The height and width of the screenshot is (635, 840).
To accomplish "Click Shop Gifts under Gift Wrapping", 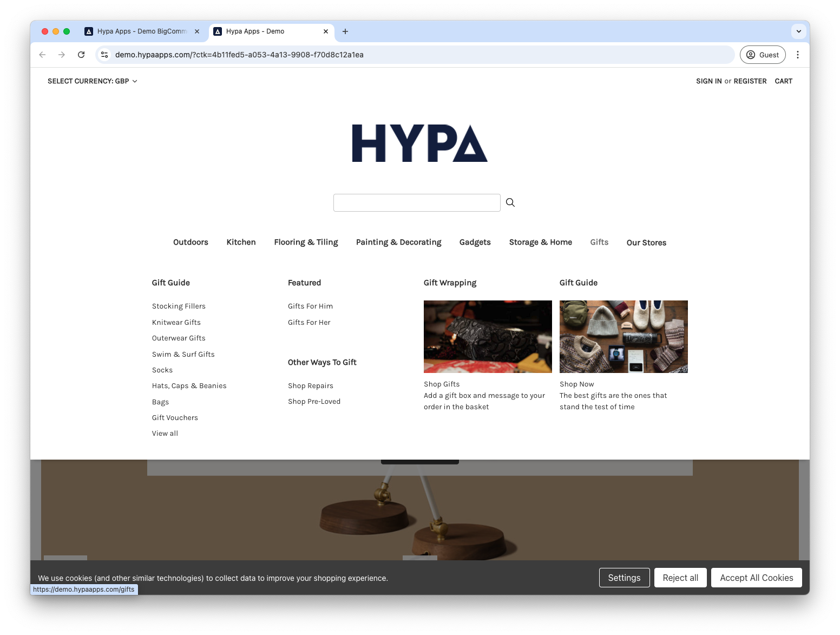I will (442, 384).
